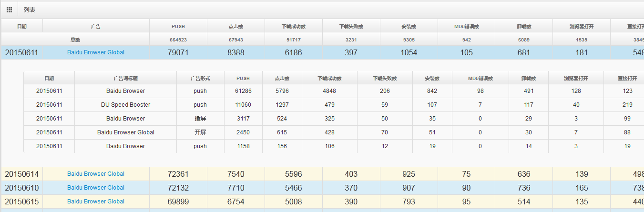Click the PUSH value 2450
The width and height of the screenshot is (644, 212).
[244, 132]
